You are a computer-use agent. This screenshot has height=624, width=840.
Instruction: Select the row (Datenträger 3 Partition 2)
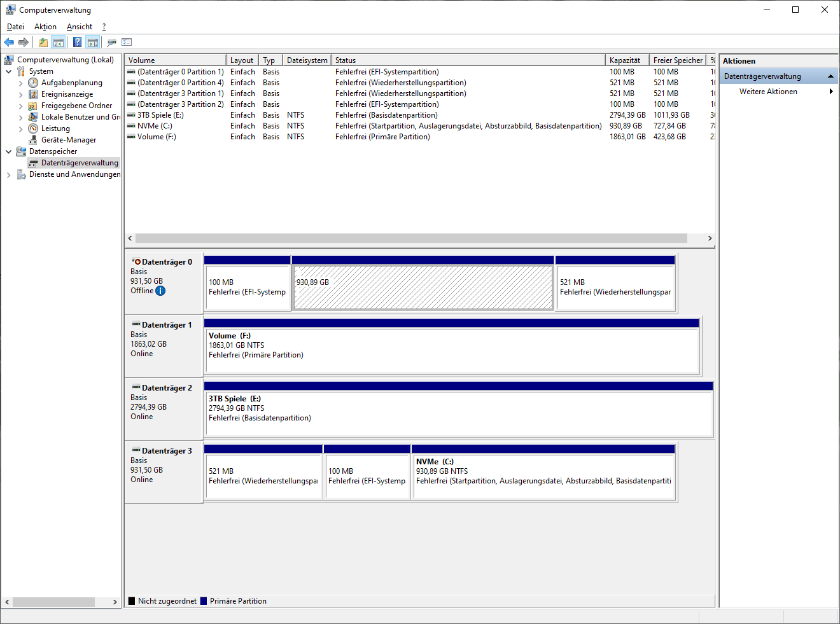click(420, 104)
